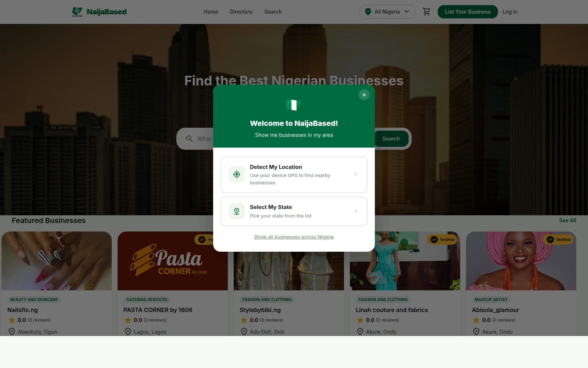Click the NaijaBased brand name
This screenshot has width=588, height=368.
coord(107,12)
